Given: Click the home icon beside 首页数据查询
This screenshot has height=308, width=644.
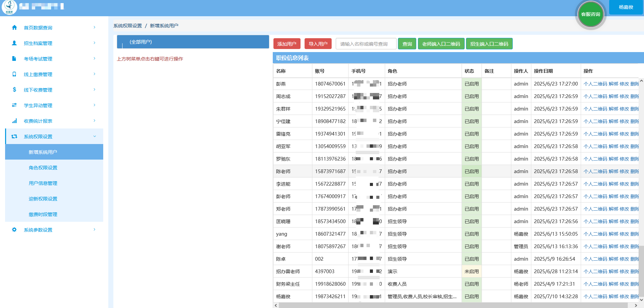Looking at the screenshot, I should pyautogui.click(x=14, y=28).
